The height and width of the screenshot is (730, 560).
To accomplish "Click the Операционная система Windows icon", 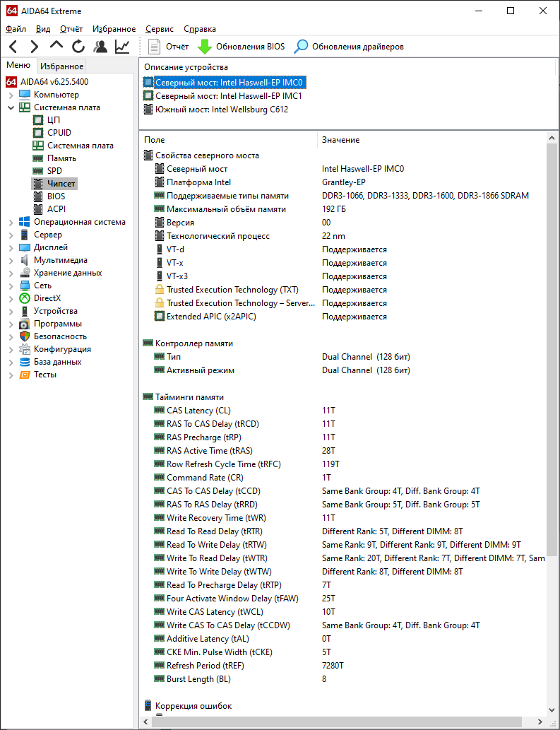I will [25, 222].
